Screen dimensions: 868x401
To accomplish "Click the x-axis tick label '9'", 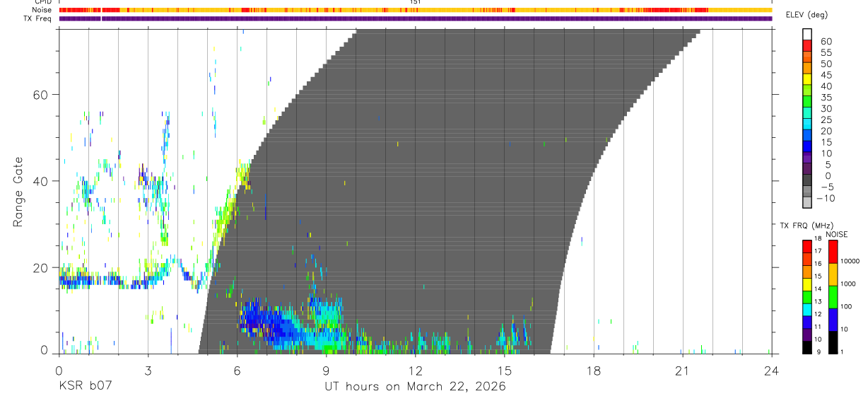I will coord(326,371).
